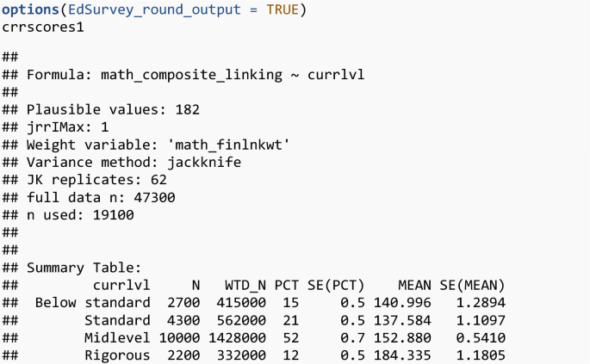This screenshot has width=590, height=364.
Task: Click the Formula output line
Action: click(196, 75)
